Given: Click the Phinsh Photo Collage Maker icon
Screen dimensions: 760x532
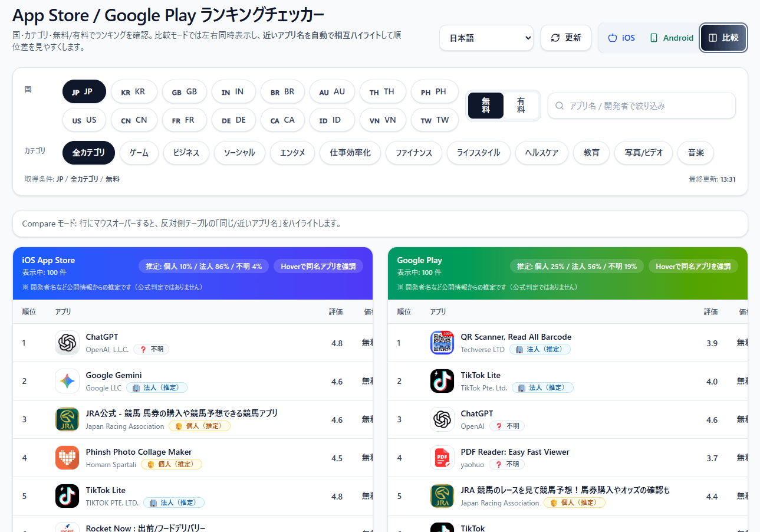Looking at the screenshot, I should [x=67, y=458].
